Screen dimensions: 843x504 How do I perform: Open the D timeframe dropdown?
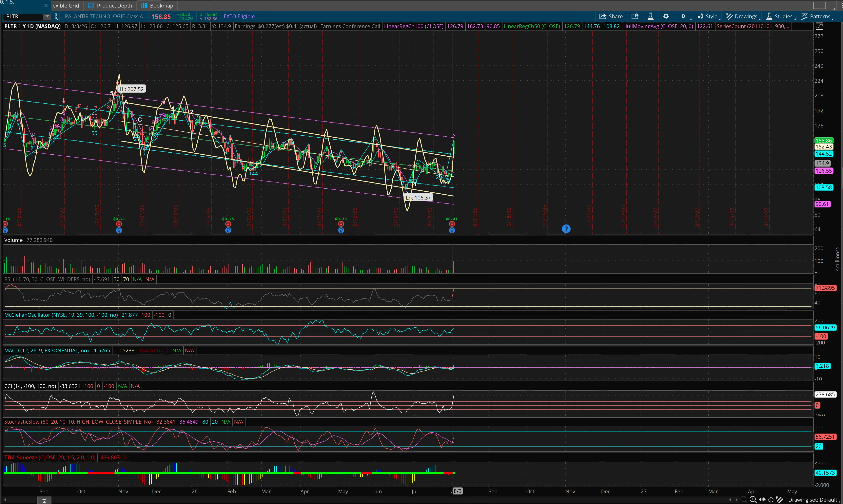[x=683, y=16]
